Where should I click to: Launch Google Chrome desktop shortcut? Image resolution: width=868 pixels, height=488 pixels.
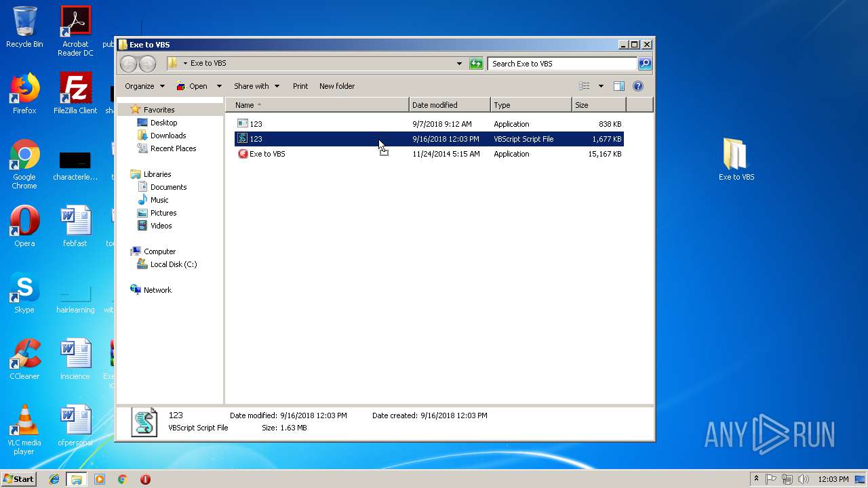click(24, 165)
